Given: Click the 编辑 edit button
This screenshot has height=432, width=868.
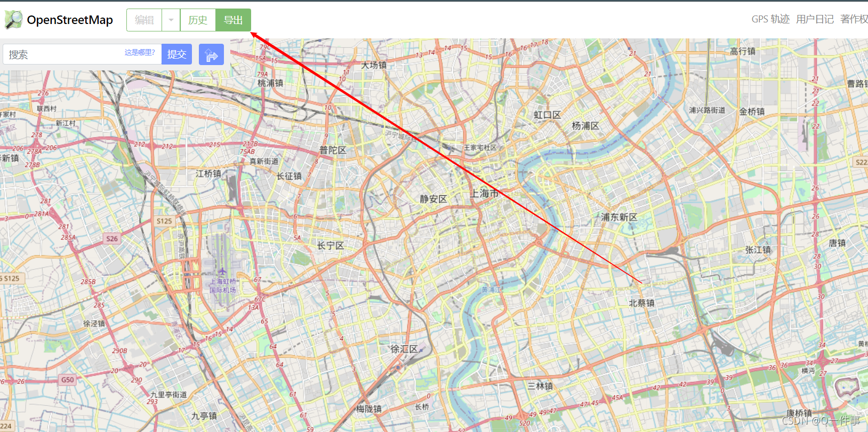Looking at the screenshot, I should [144, 20].
